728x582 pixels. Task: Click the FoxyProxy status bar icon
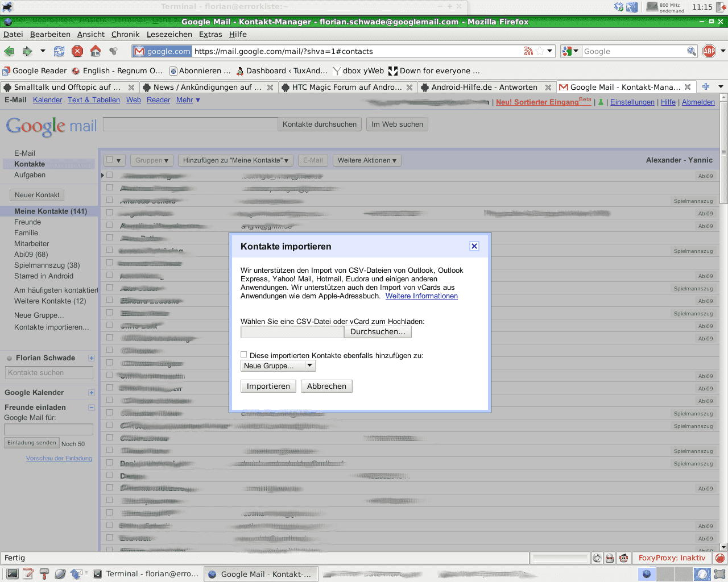point(720,558)
